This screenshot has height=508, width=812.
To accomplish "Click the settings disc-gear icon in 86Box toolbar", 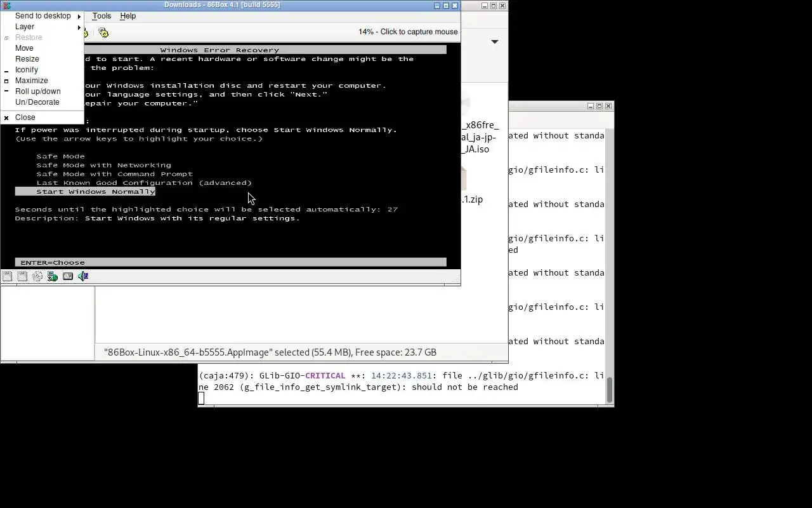I will [103, 32].
